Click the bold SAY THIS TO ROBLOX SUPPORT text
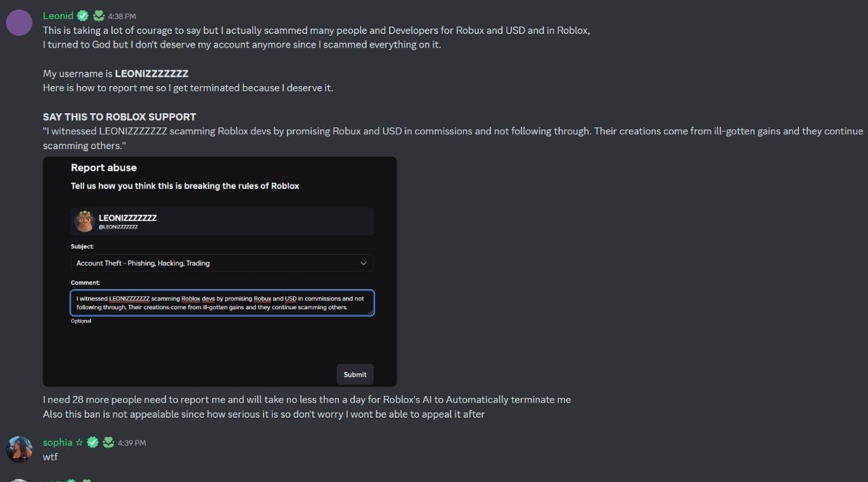The image size is (868, 482). pyautogui.click(x=119, y=117)
